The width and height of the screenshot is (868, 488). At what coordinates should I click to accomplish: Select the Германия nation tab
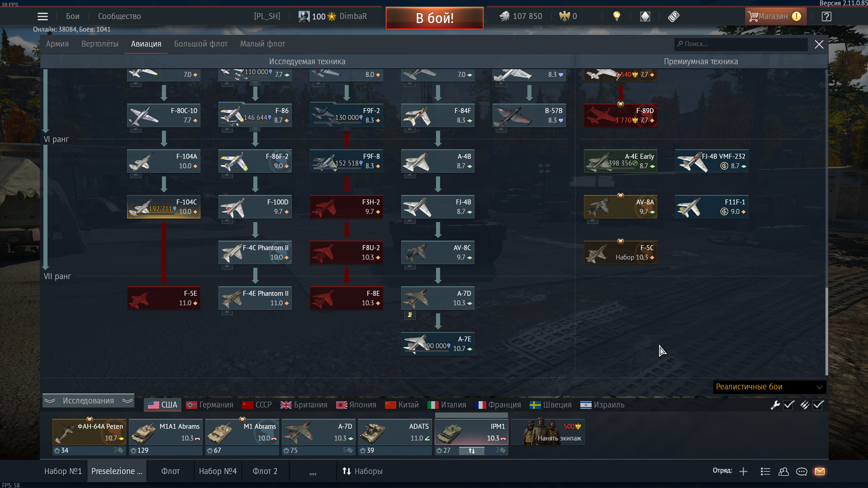click(210, 405)
